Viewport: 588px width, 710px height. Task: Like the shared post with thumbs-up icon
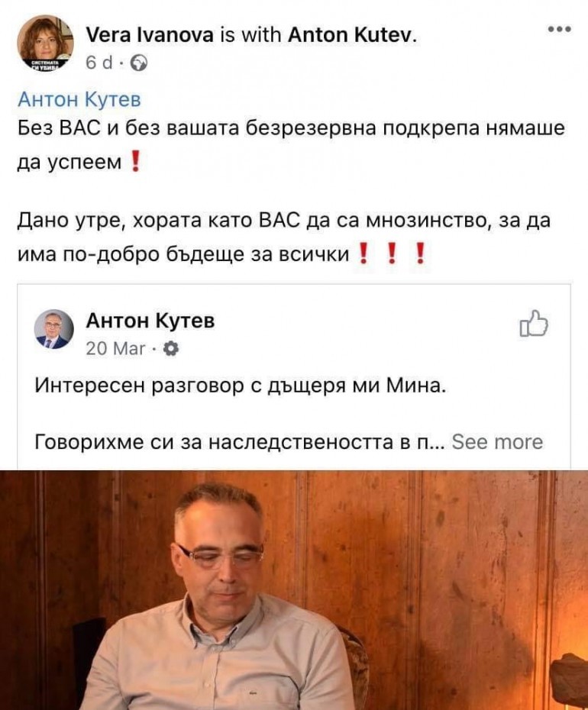[533, 323]
